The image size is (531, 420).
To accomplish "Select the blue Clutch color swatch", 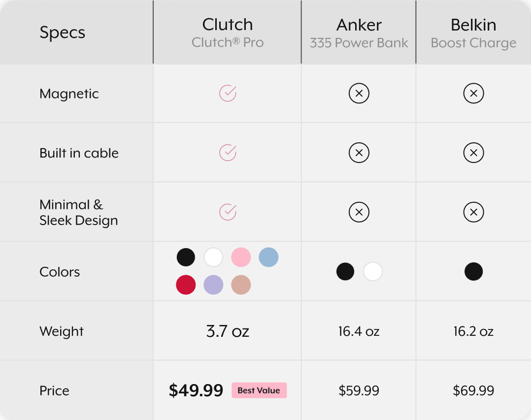I will (x=268, y=257).
